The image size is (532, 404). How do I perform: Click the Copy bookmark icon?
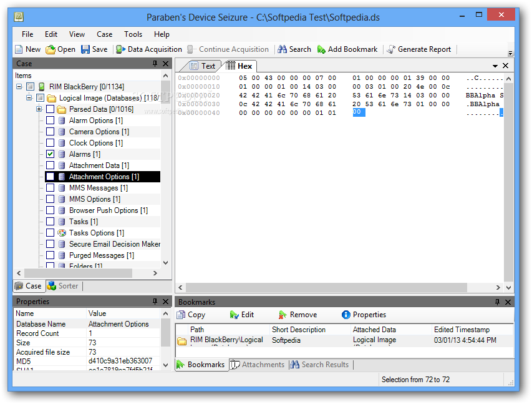click(x=181, y=315)
